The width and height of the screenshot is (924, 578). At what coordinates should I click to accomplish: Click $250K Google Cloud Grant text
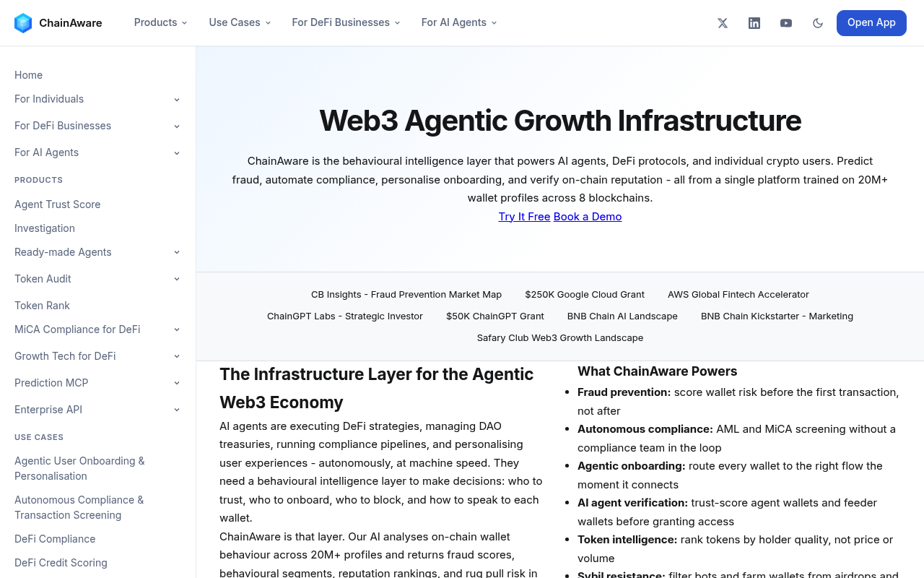point(585,295)
